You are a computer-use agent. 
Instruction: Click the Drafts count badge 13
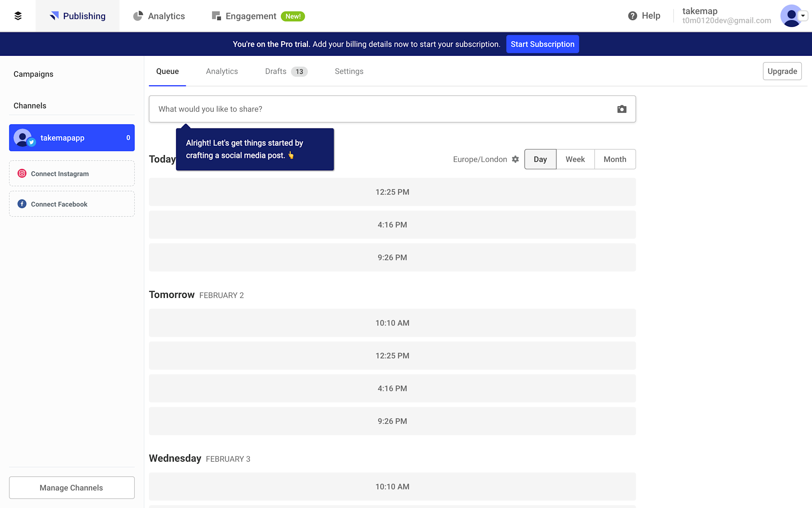tap(299, 72)
